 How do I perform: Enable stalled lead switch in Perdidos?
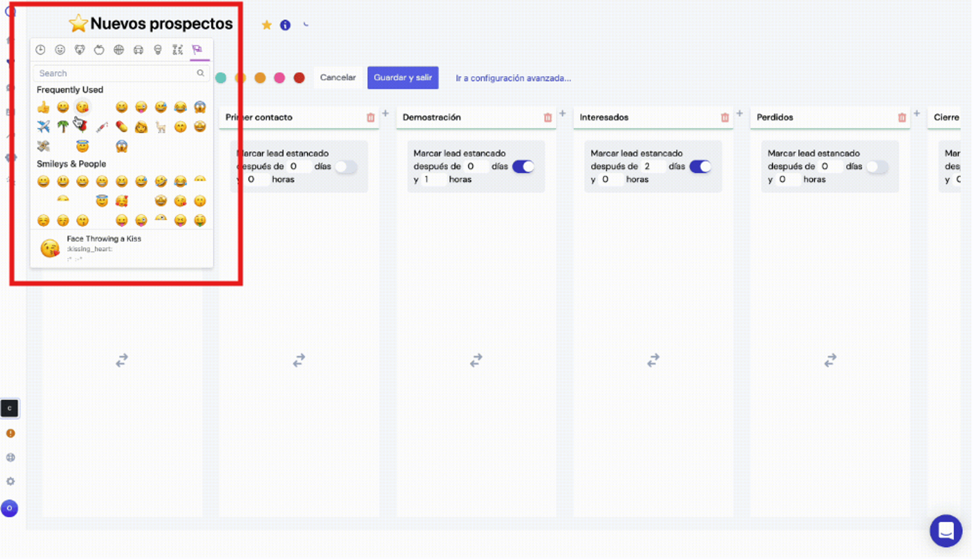pos(877,167)
